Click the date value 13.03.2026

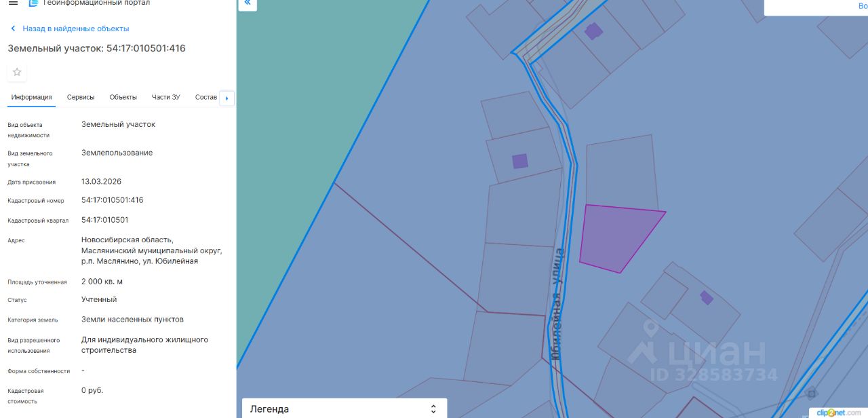pyautogui.click(x=102, y=182)
